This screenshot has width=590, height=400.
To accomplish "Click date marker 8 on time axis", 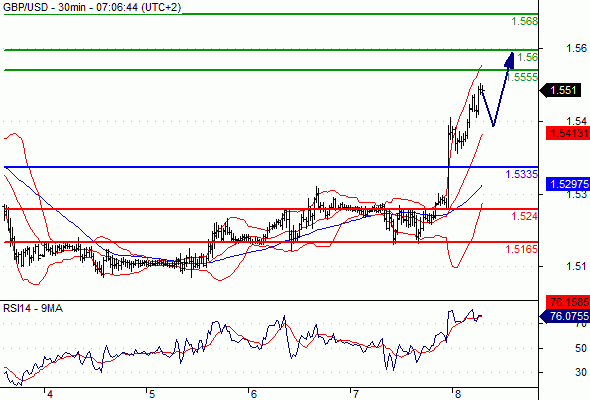I will [x=458, y=394].
